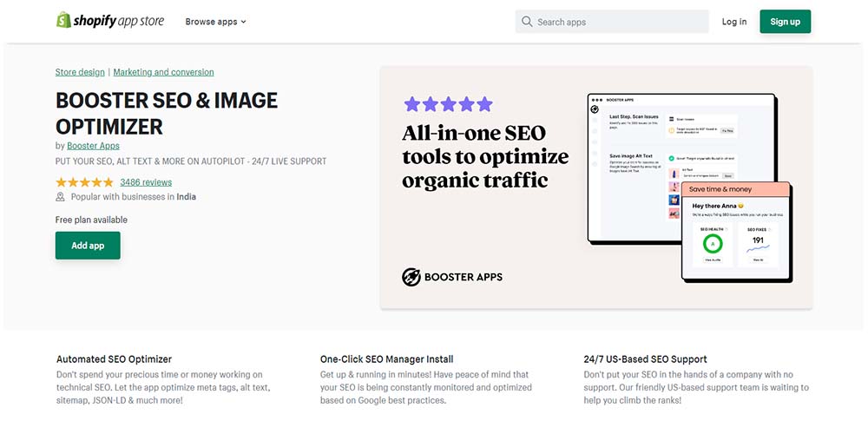View the 3486 reviews link
Screen dimensions: 868x434
pos(146,182)
